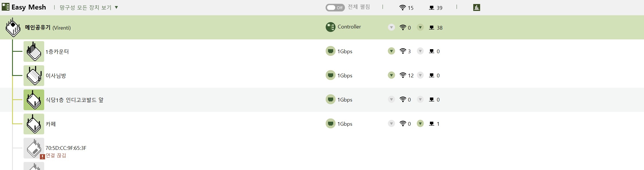This screenshot has height=170, width=644.
Task: Click the Controller role icon
Action: pyautogui.click(x=331, y=27)
